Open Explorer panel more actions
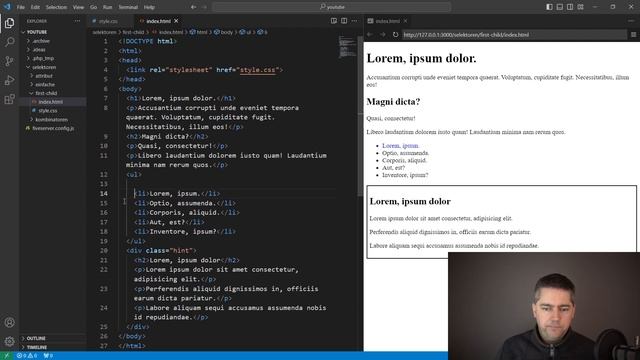Viewport: 640px width, 360px height. (x=77, y=21)
